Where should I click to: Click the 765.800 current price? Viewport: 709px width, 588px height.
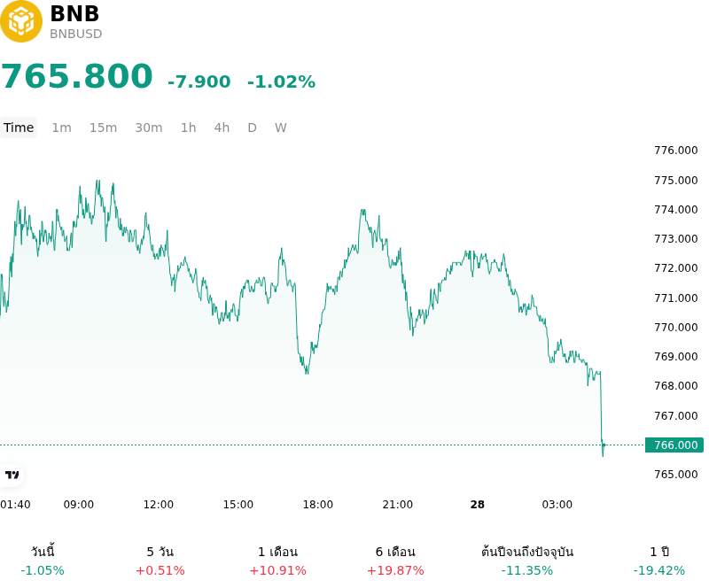[77, 76]
